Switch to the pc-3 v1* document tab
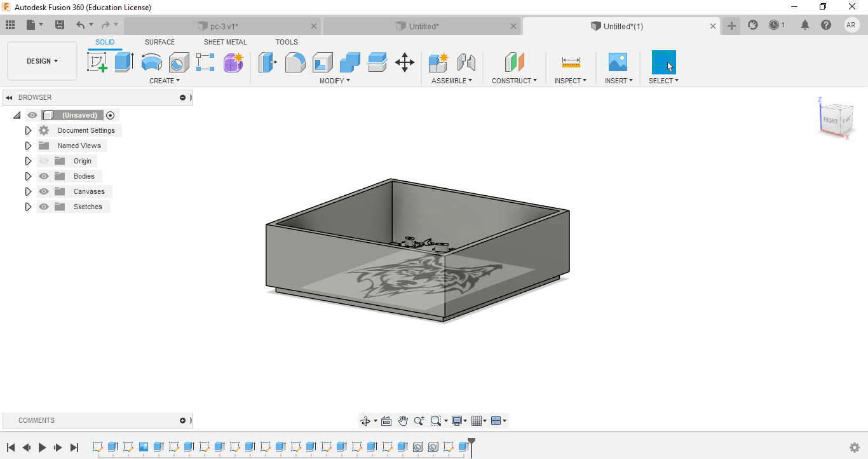The height and width of the screenshot is (459, 868). tap(223, 26)
